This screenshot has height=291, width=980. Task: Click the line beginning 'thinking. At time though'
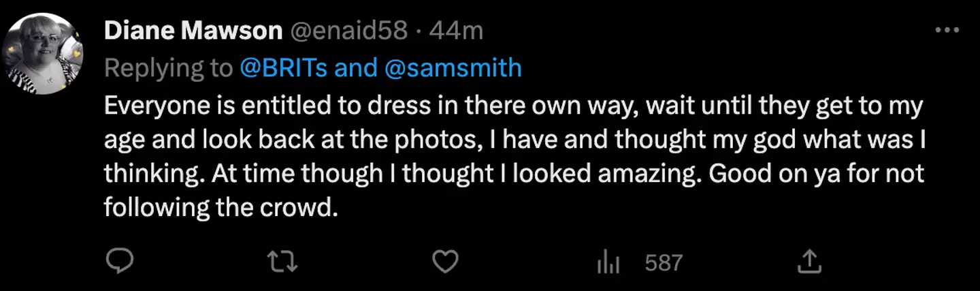coord(515,173)
